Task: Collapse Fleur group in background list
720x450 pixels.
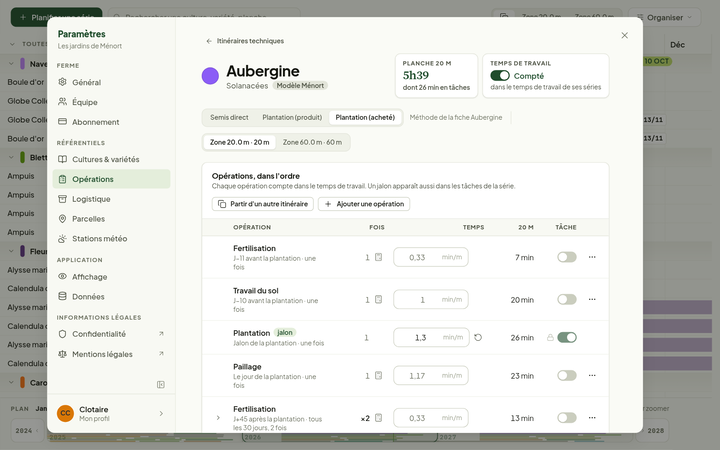Action: pos(11,251)
